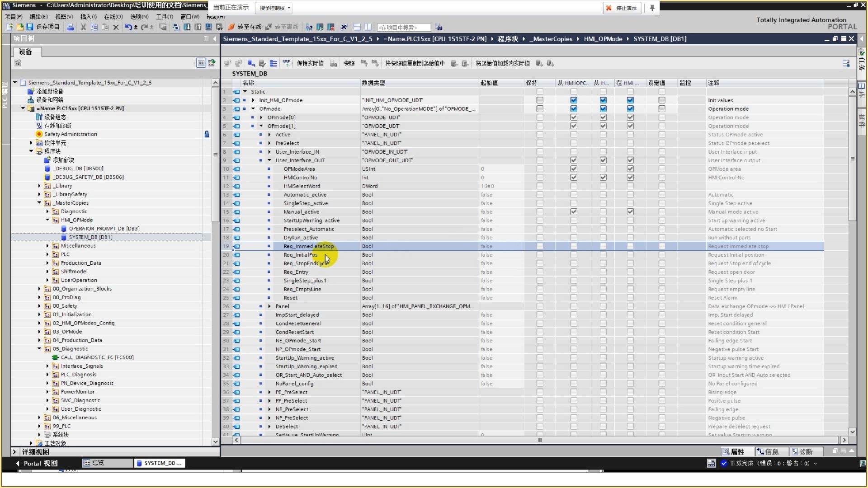
Task: Toggle setpoint checkbox for OPmode row
Action: click(662, 109)
